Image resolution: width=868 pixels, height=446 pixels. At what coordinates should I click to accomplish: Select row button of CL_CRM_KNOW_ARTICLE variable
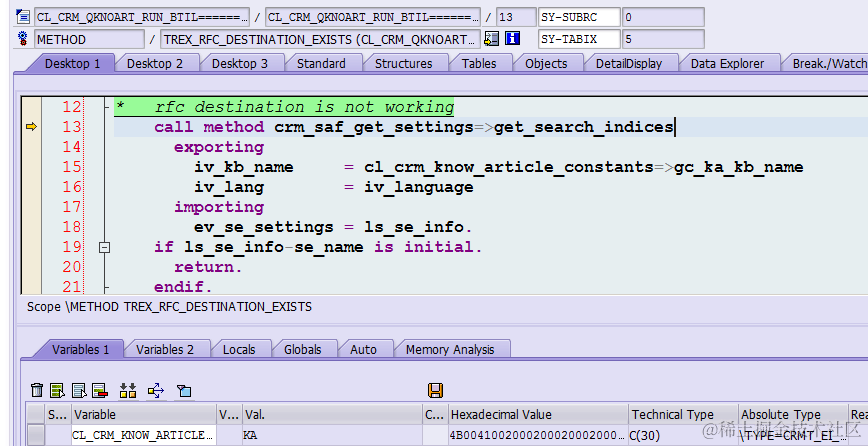(36, 435)
